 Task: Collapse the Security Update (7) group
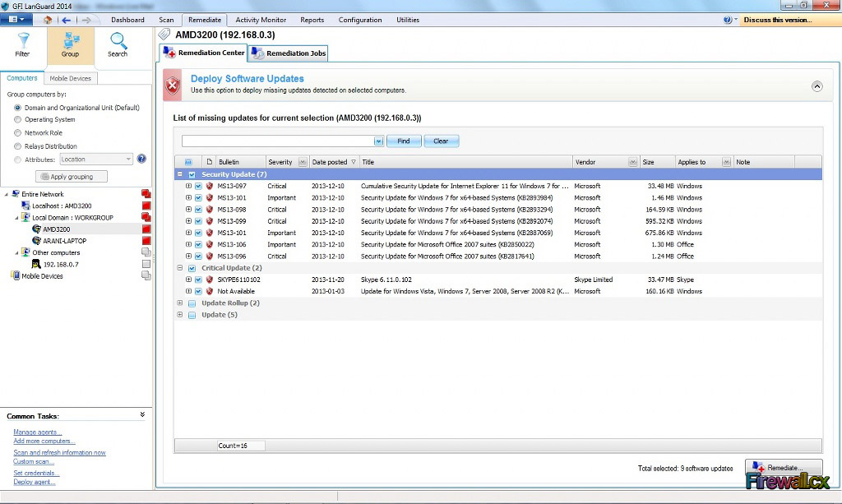180,174
